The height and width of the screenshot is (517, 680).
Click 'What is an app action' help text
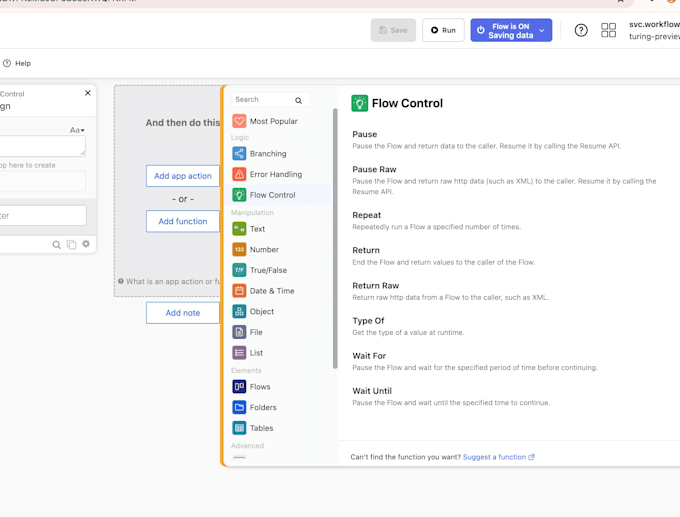coord(173,281)
